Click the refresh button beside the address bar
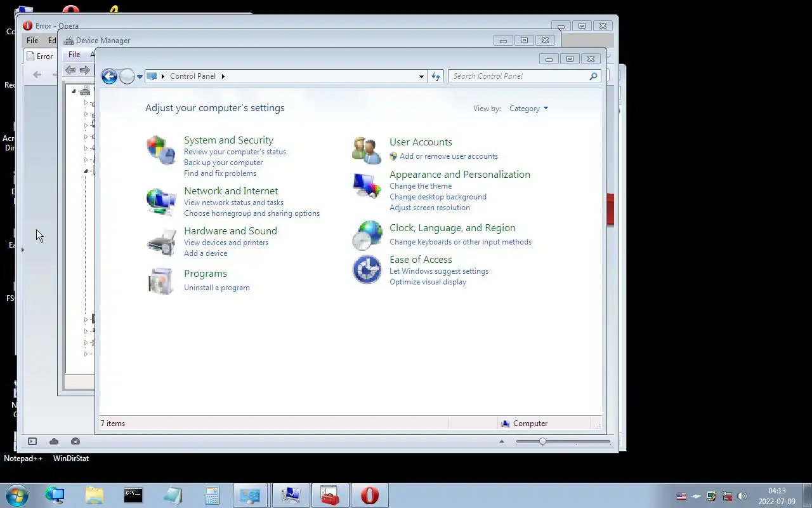 click(436, 76)
